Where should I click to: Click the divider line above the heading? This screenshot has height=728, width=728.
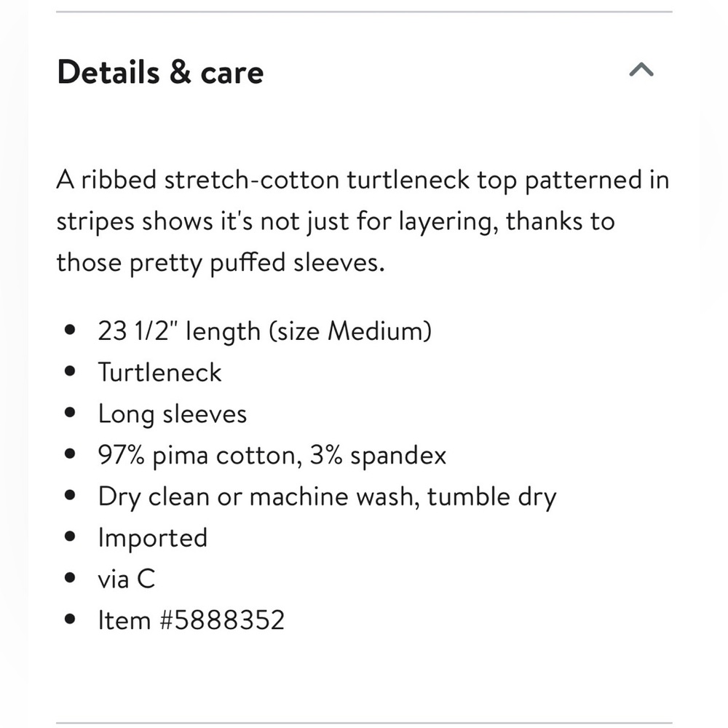364,12
